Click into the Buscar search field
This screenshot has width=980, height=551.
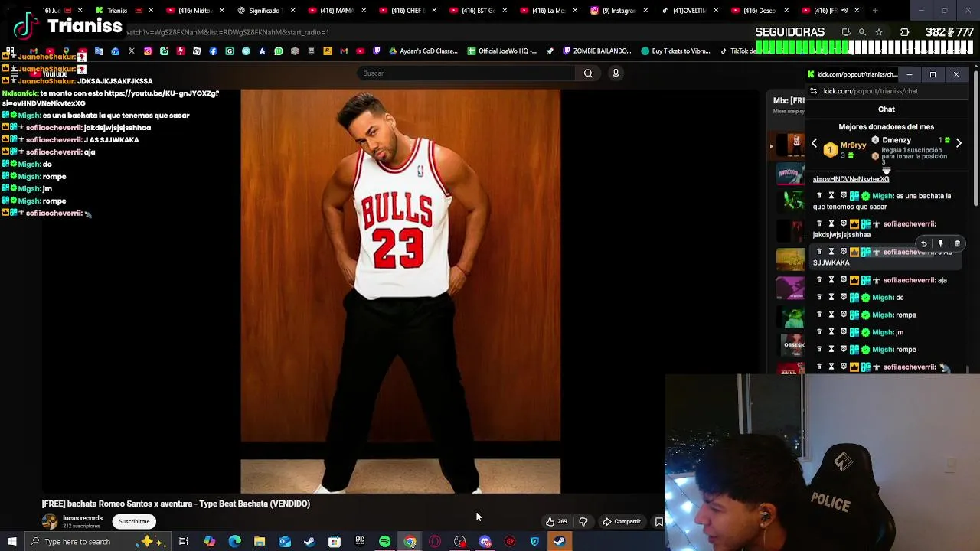coord(465,73)
